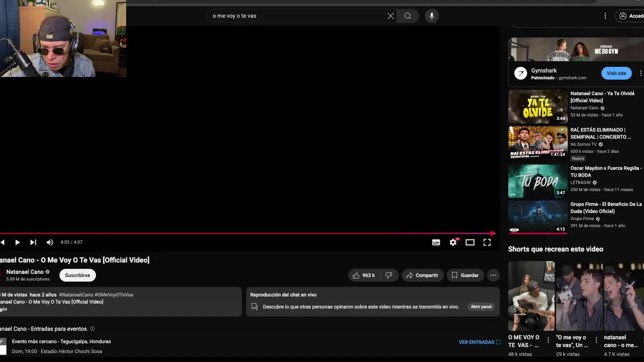Screen dimensions: 644x362
Task: Share via Compartir button
Action: click(422, 275)
